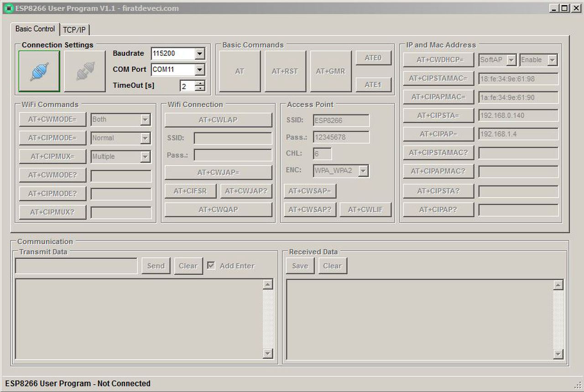Expand the AT+CIPMUX dropdown showing Multiple
This screenshot has width=584, height=392.
145,157
